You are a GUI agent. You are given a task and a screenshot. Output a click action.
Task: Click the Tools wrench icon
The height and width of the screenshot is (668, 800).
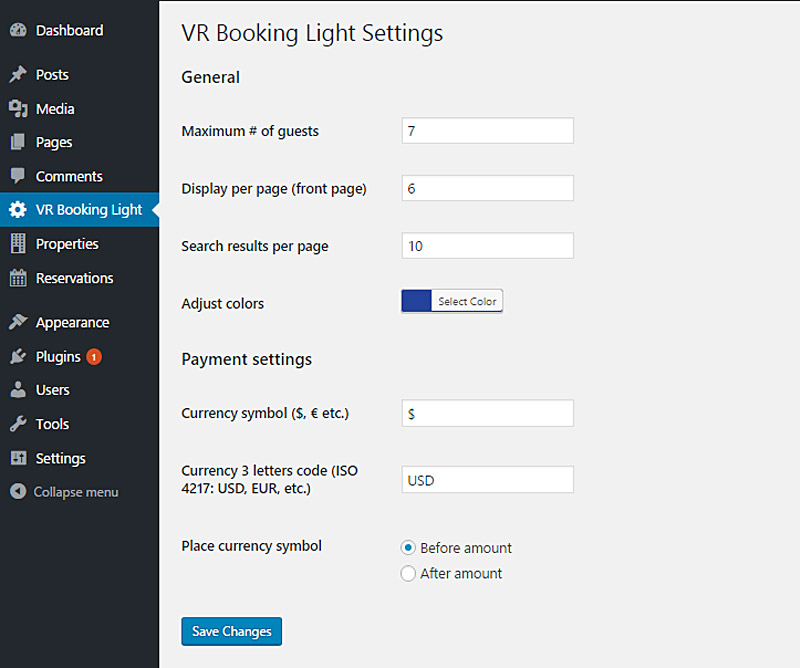[x=18, y=424]
